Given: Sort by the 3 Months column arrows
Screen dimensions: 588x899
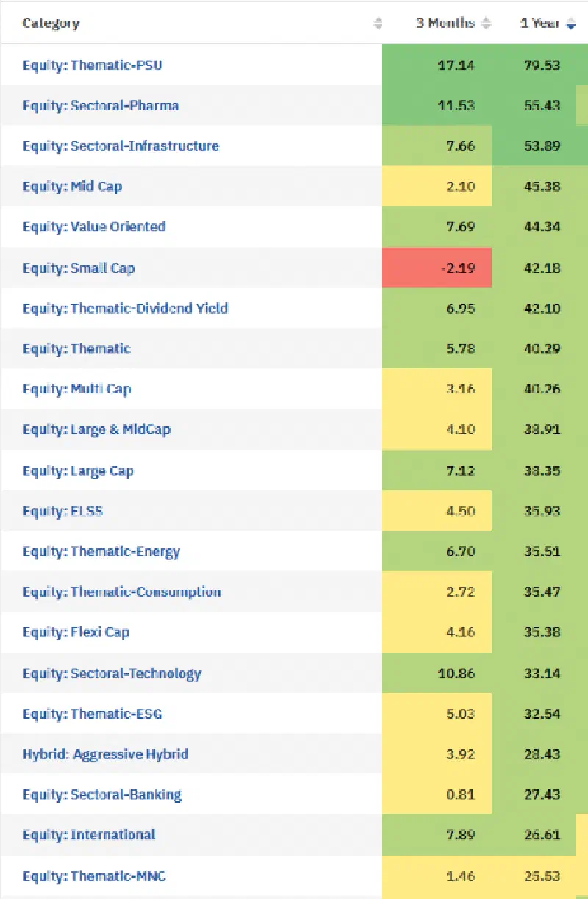Looking at the screenshot, I should 486,24.
